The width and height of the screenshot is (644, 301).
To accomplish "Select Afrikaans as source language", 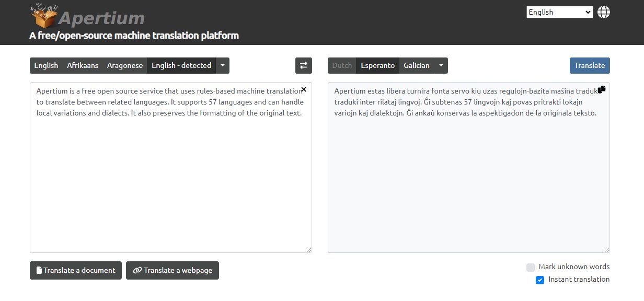I will tap(83, 65).
